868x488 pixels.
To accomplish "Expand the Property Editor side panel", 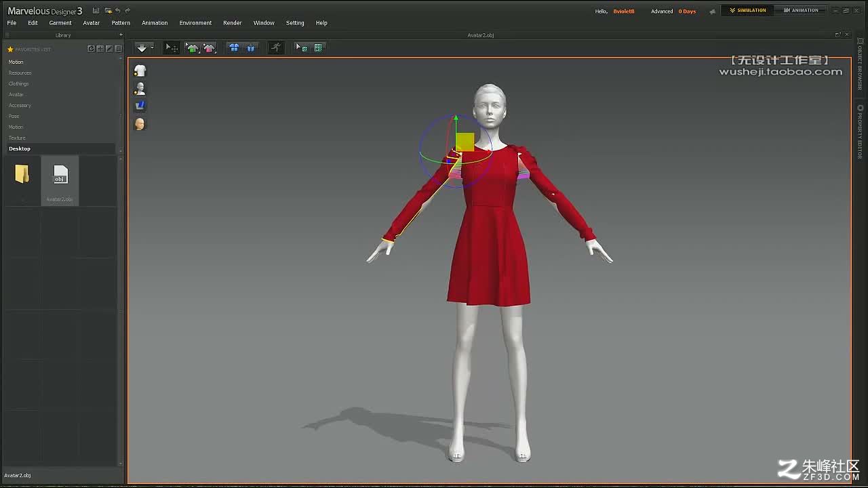I will 860,131.
